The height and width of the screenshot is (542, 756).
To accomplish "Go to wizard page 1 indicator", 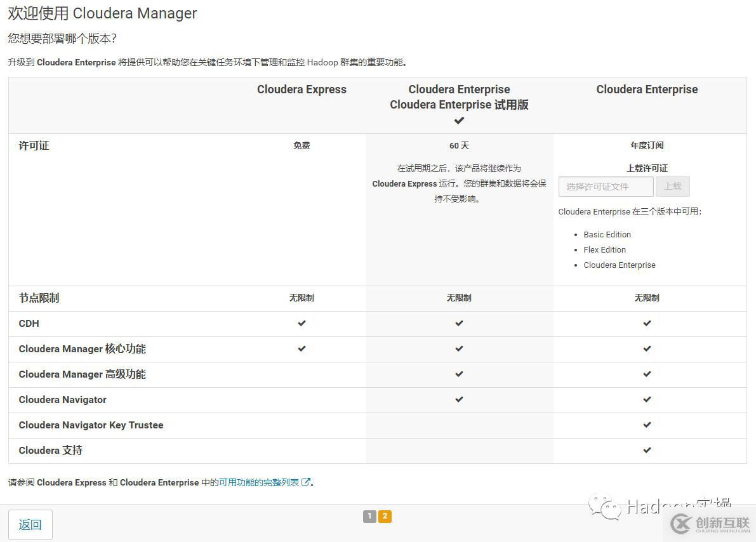I will [x=369, y=517].
